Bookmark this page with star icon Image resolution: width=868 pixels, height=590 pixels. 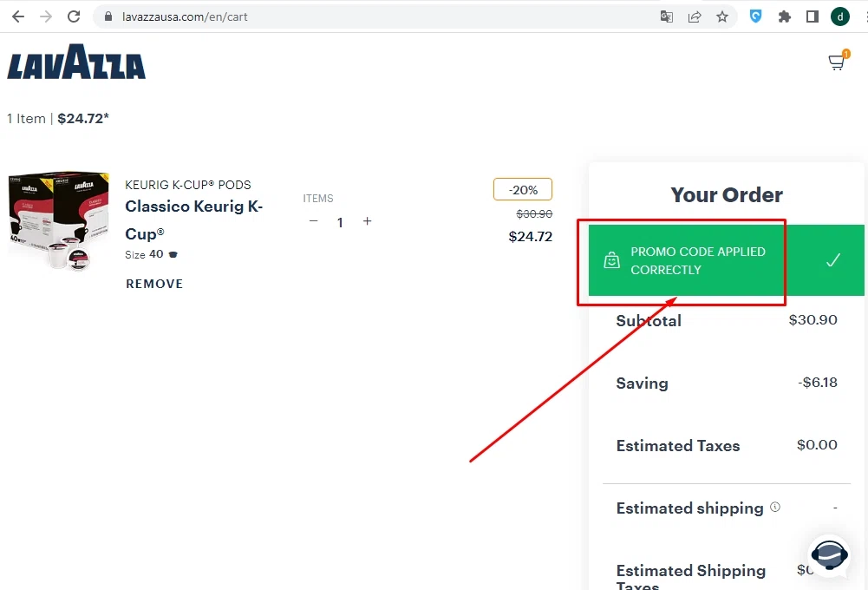(721, 16)
